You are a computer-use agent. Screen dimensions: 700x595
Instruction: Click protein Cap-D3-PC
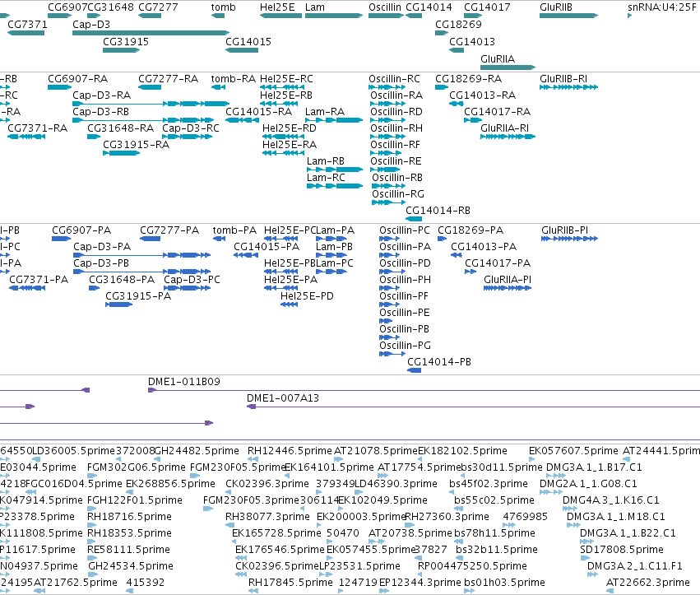188,288
